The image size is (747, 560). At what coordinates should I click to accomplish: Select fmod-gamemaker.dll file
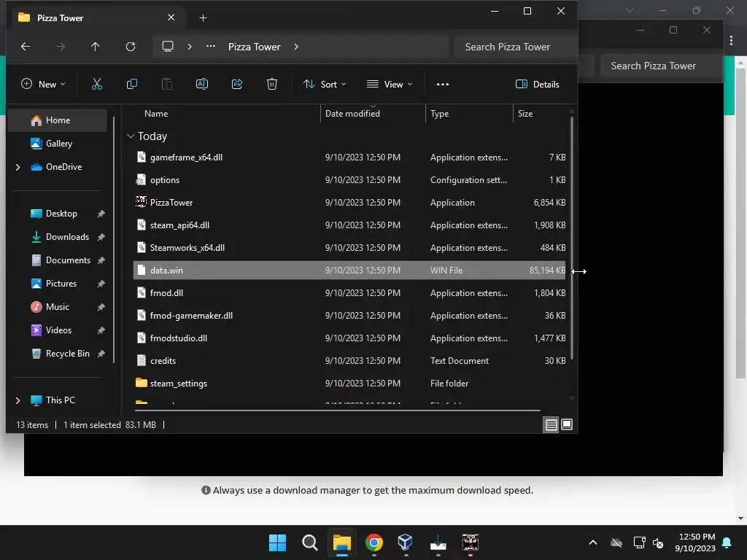click(349, 316)
